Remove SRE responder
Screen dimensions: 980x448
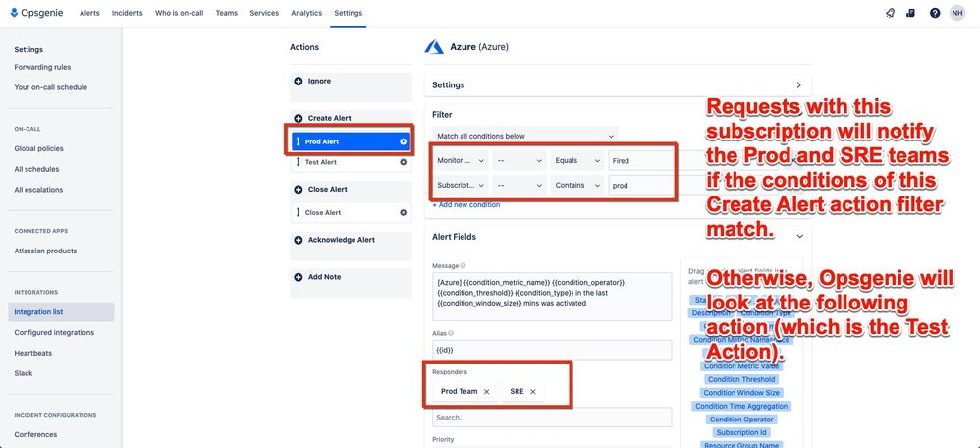tap(533, 392)
